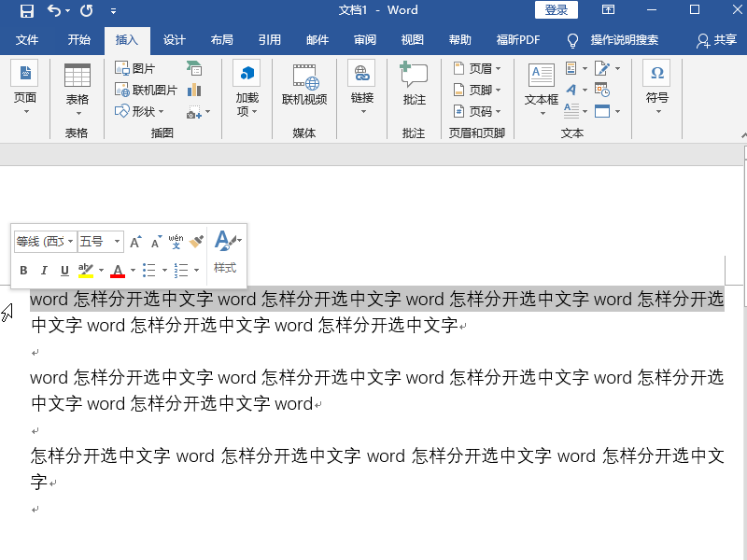Switch to the 福昕PDF tab
The width and height of the screenshot is (747, 560).
click(518, 40)
